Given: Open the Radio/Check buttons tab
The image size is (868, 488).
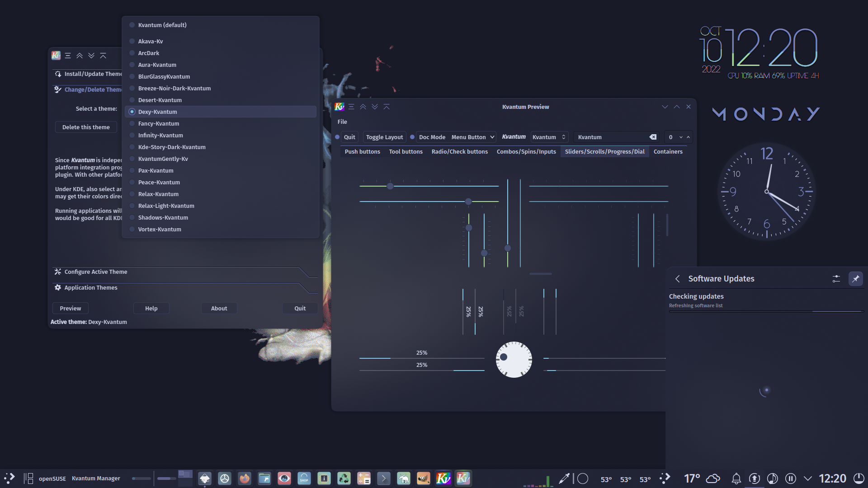Looking at the screenshot, I should pyautogui.click(x=459, y=151).
